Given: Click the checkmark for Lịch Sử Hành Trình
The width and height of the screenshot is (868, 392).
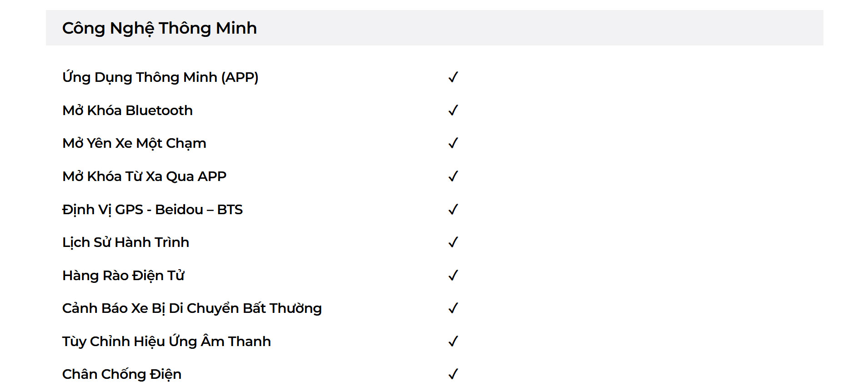Looking at the screenshot, I should click(x=453, y=242).
